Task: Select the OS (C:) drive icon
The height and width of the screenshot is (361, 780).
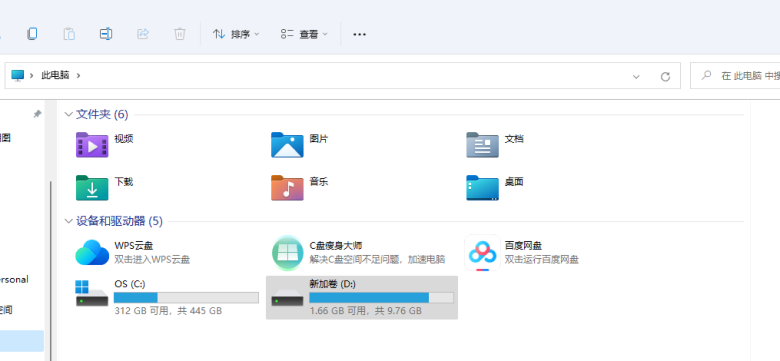Action: click(x=92, y=294)
